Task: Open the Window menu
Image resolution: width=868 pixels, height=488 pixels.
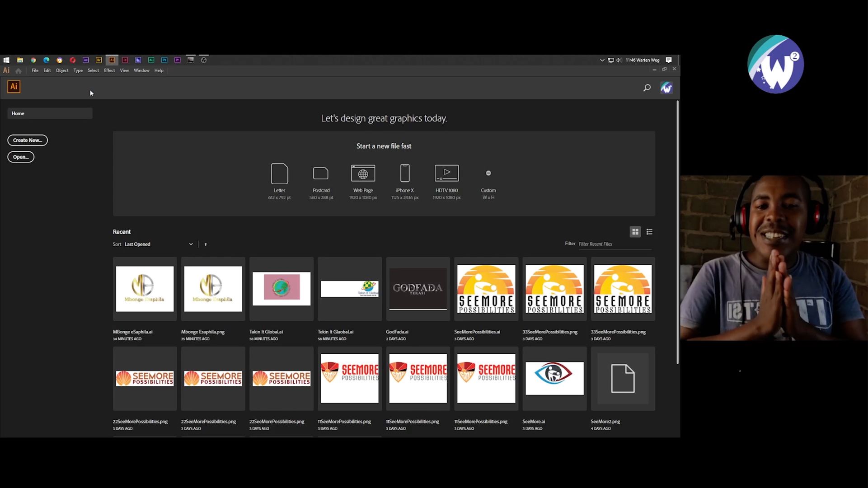Action: pos(141,70)
